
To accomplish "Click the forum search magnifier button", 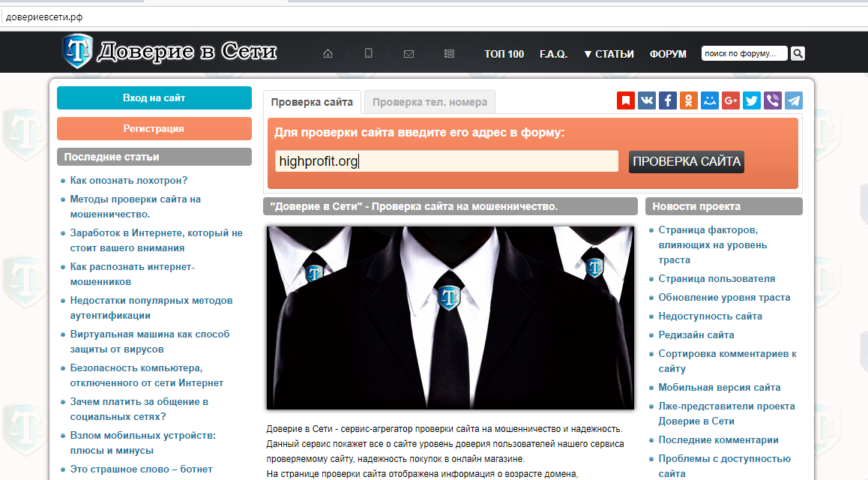I will tap(798, 53).
